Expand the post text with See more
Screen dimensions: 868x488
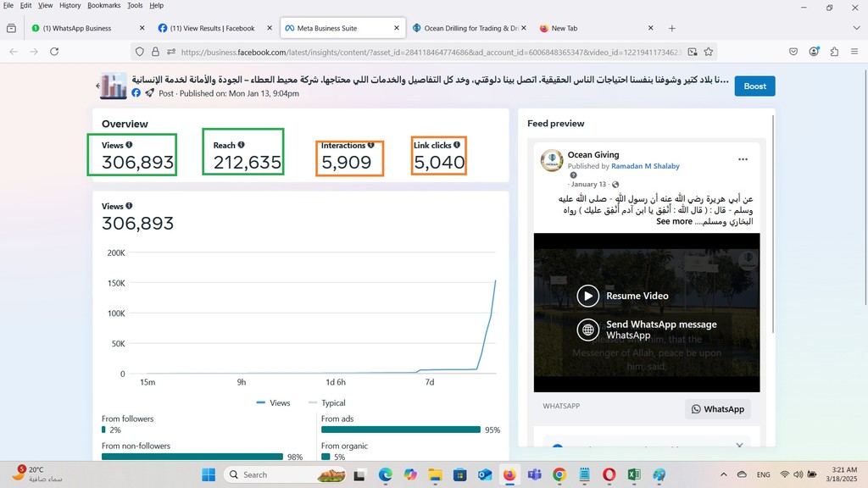(674, 221)
